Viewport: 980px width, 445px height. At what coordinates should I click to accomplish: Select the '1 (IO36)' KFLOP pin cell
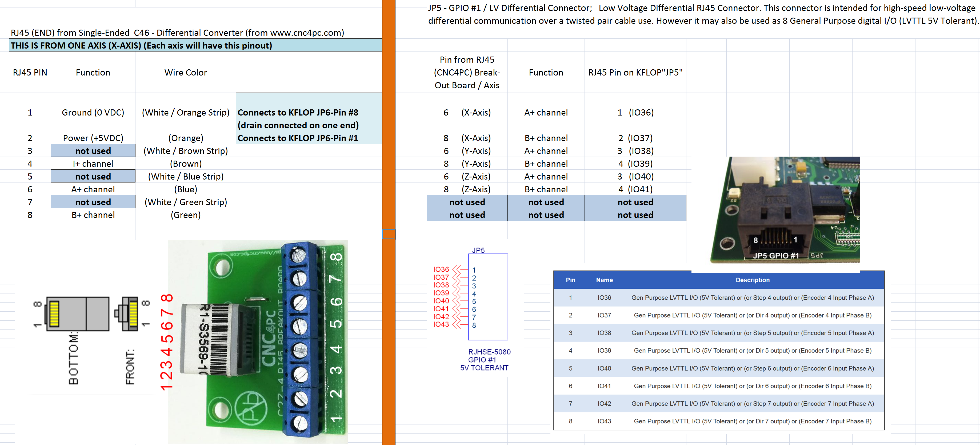635,112
